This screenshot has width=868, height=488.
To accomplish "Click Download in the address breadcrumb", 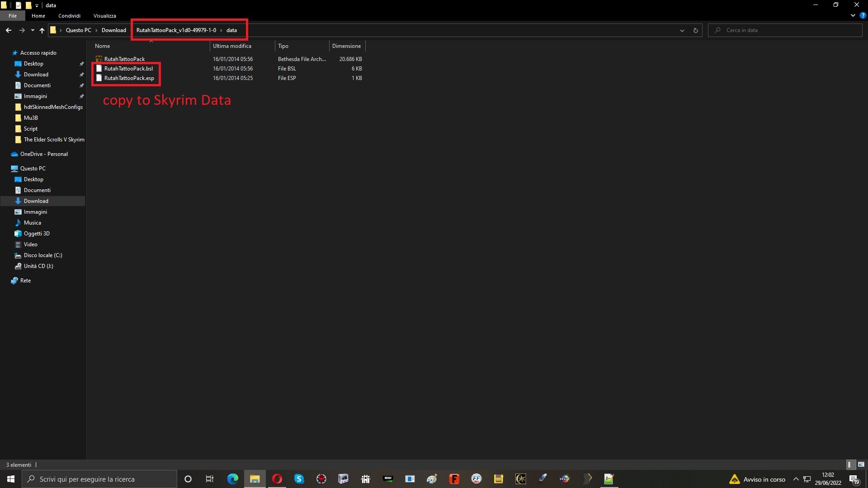I will pos(113,30).
